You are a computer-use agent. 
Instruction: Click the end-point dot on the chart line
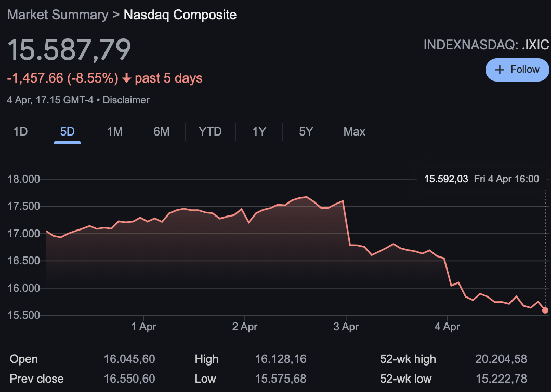pyautogui.click(x=545, y=310)
